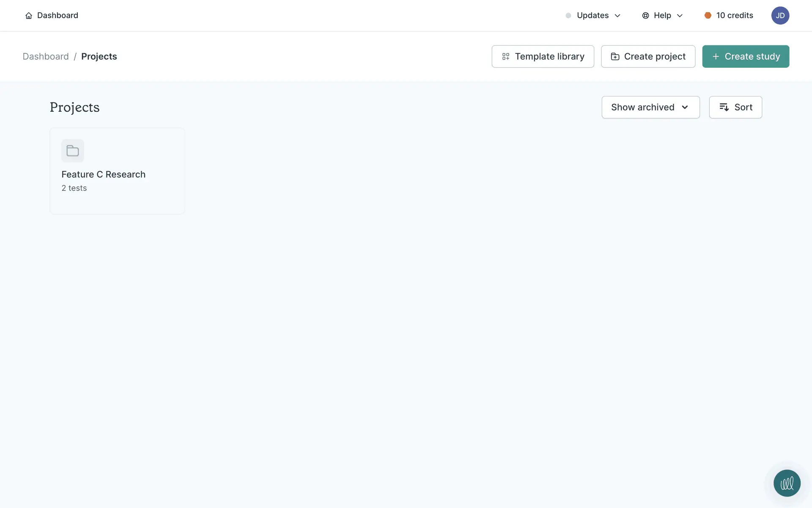Expand the Updates dropdown chevron
Viewport: 812px width, 508px height.
[617, 16]
